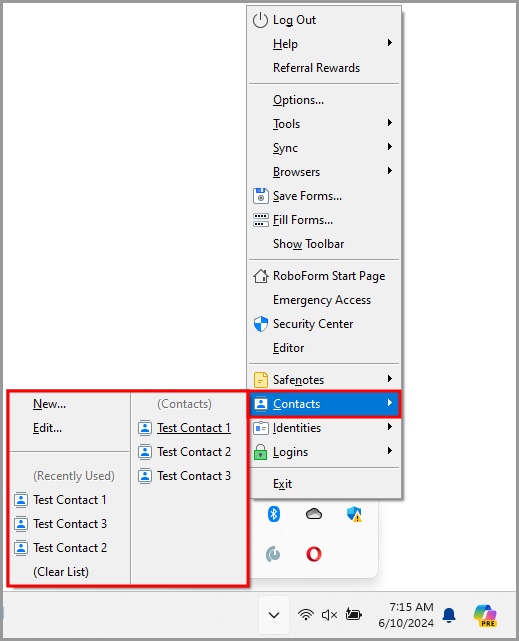Open the Editor menu entry

pos(289,348)
